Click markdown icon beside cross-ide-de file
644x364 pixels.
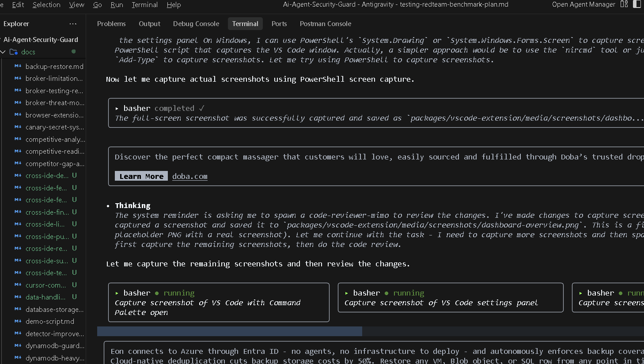(x=18, y=175)
